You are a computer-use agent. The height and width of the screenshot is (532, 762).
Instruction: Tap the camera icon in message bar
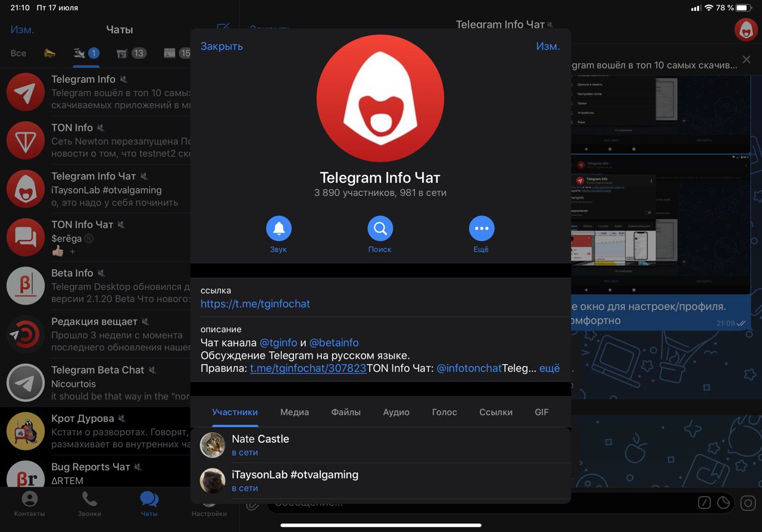748,503
